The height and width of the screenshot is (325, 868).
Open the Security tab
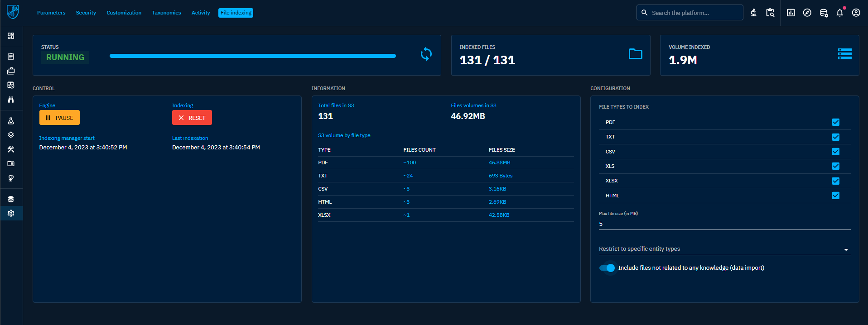(x=86, y=13)
